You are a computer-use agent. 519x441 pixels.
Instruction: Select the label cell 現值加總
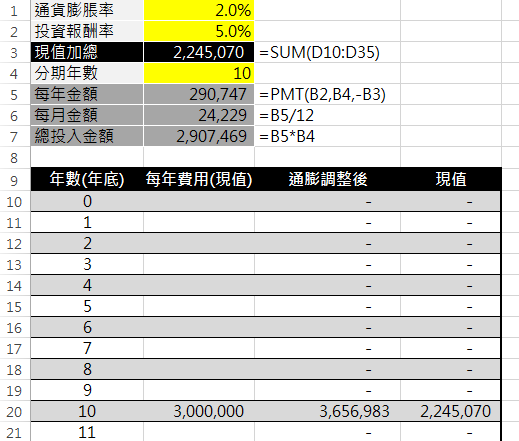pos(87,52)
